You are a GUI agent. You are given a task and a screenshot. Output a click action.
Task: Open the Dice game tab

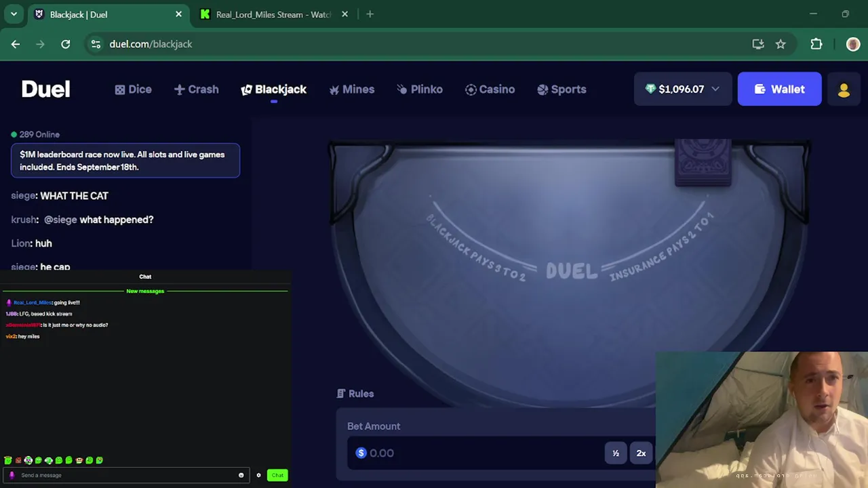click(133, 89)
